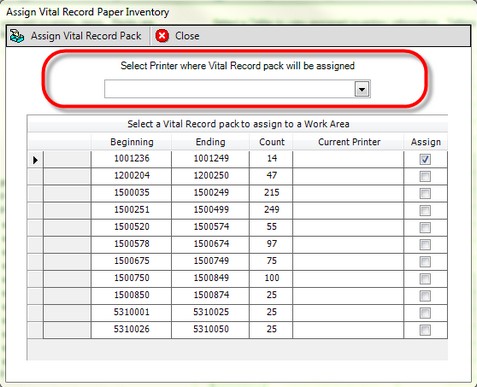The height and width of the screenshot is (387, 477).
Task: Select Ending cell 5310050
Action: click(211, 329)
